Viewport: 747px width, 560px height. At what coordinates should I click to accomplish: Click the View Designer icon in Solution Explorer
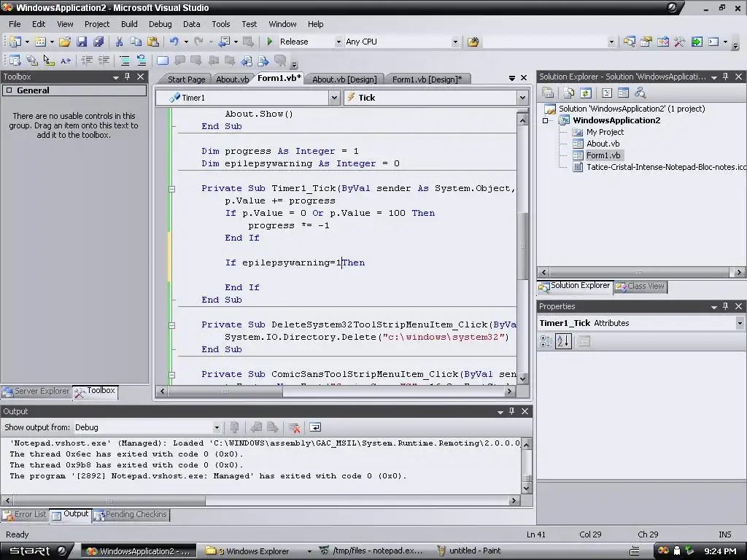623,93
